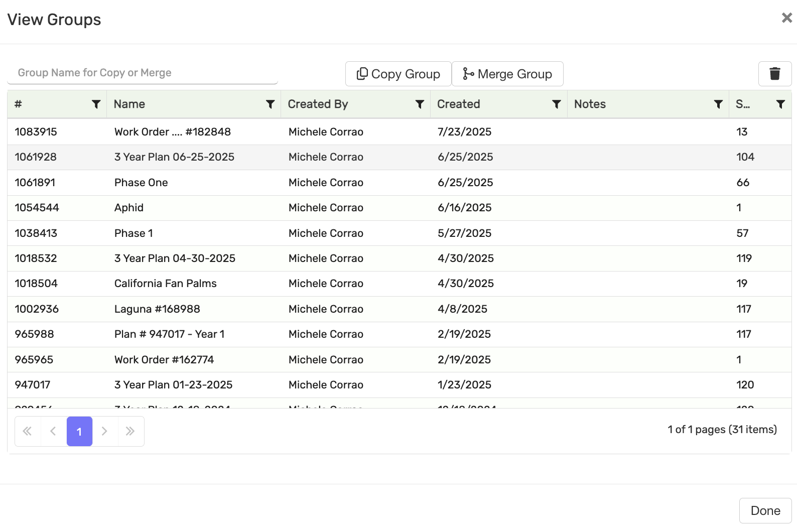Open filter on Created By column
This screenshot has height=532, width=797.
coord(420,104)
